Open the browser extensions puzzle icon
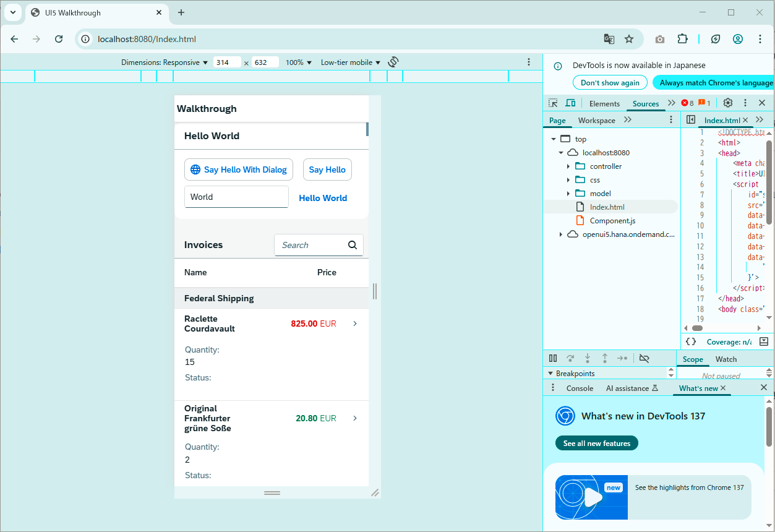Image resolution: width=775 pixels, height=532 pixels. pos(682,39)
